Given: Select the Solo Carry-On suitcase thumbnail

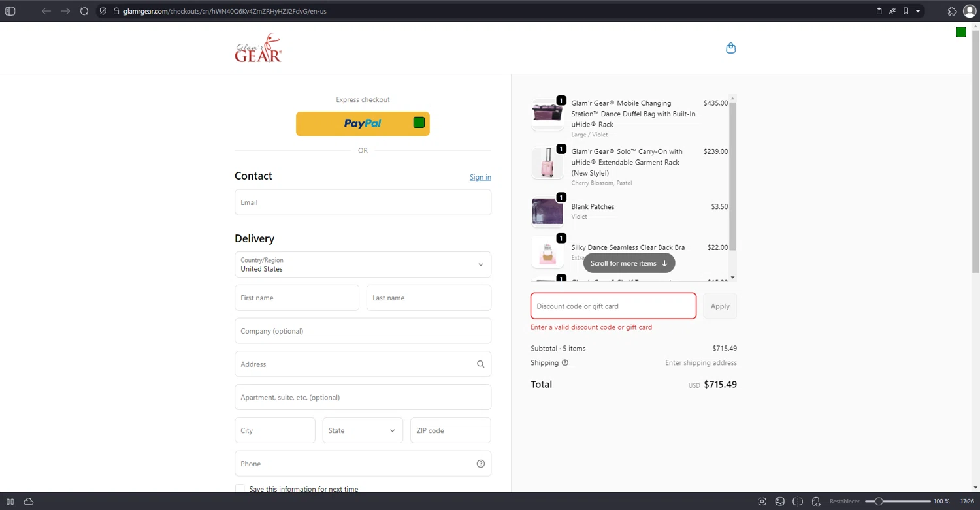Looking at the screenshot, I should tap(547, 162).
